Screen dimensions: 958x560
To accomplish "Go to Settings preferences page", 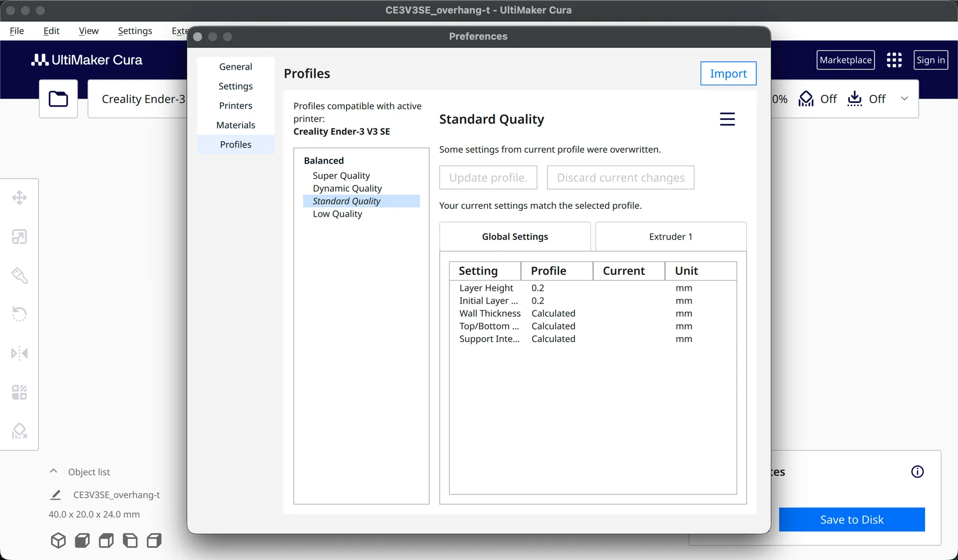I will coord(236,86).
